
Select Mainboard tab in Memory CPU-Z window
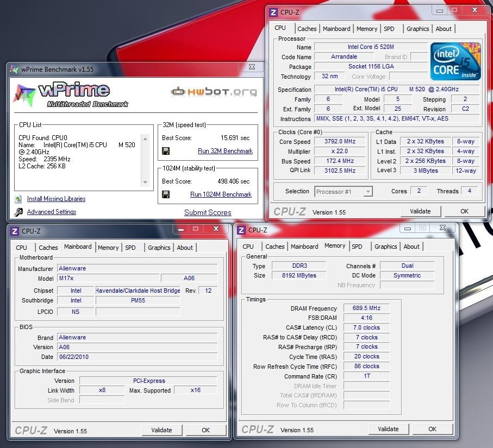(304, 247)
